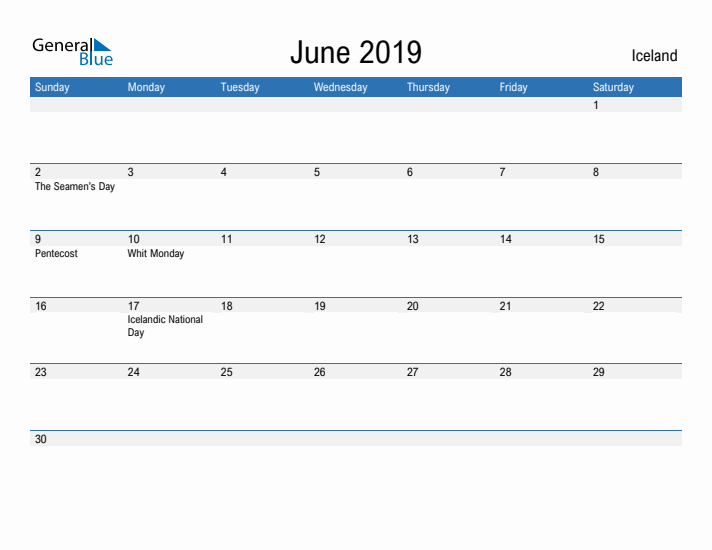
Task: Select date 24 in the calendar
Action: tap(134, 372)
